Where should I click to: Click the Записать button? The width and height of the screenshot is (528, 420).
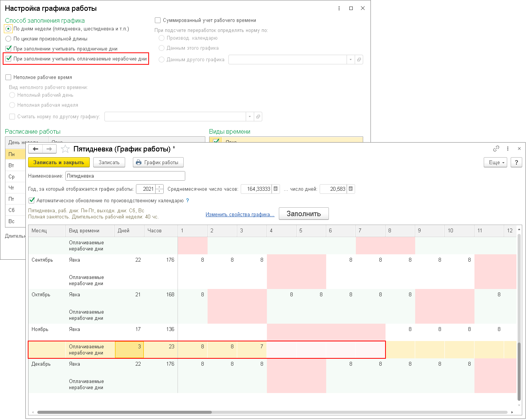109,162
